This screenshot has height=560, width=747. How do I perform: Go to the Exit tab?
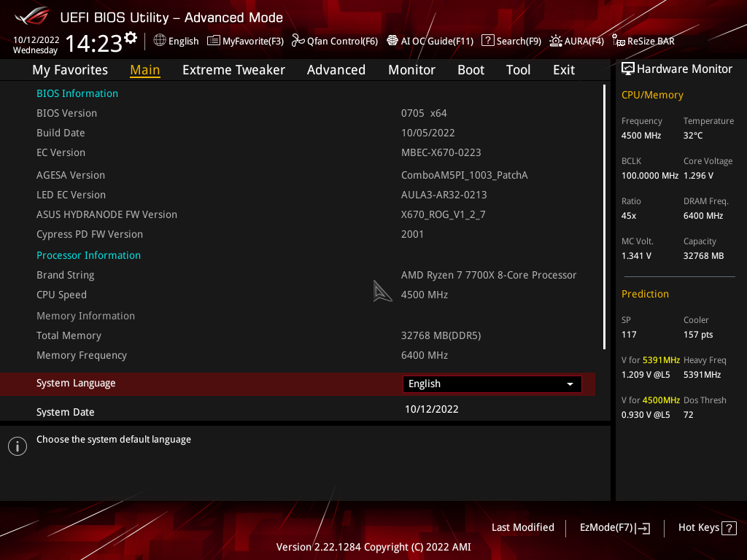coord(564,70)
